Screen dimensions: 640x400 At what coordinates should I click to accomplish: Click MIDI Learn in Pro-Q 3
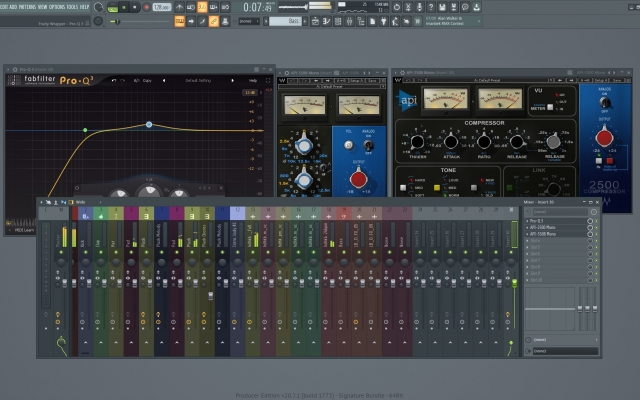point(24,230)
